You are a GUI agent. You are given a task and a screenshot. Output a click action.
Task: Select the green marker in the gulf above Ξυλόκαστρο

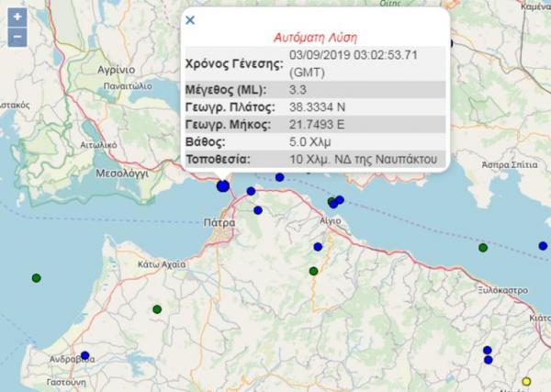483,247
